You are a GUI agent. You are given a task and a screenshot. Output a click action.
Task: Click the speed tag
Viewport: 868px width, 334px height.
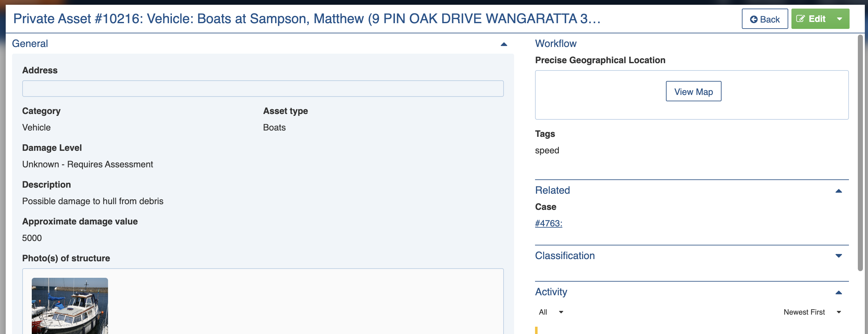pyautogui.click(x=547, y=150)
